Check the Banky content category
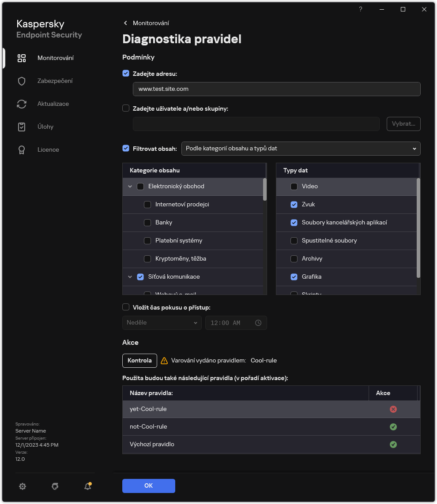Screen dimensions: 437x504 [x=147, y=222]
